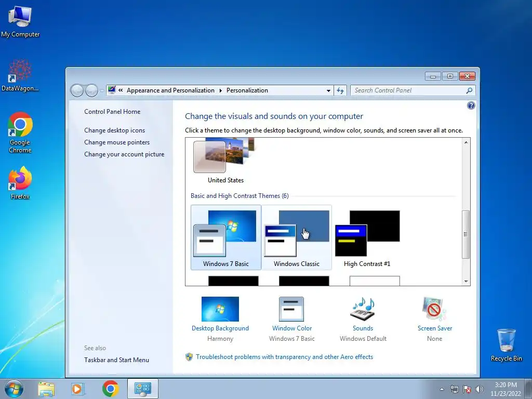The width and height of the screenshot is (532, 399).
Task: Click the theme list scrollbar thumb
Action: [x=466, y=234]
